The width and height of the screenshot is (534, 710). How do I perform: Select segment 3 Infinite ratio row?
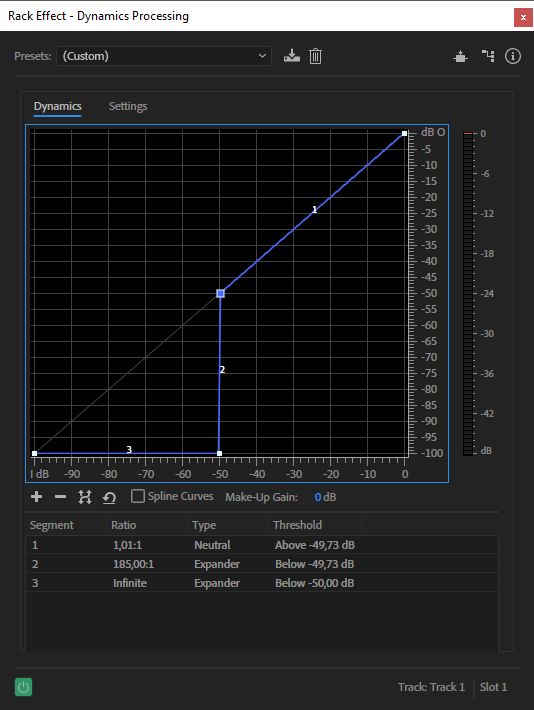click(x=262, y=583)
